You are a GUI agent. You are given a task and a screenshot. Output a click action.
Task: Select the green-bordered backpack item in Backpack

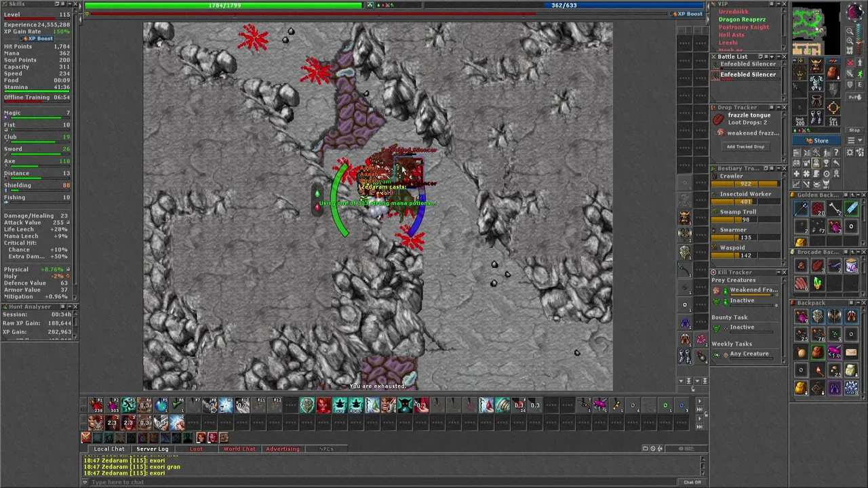818,352
